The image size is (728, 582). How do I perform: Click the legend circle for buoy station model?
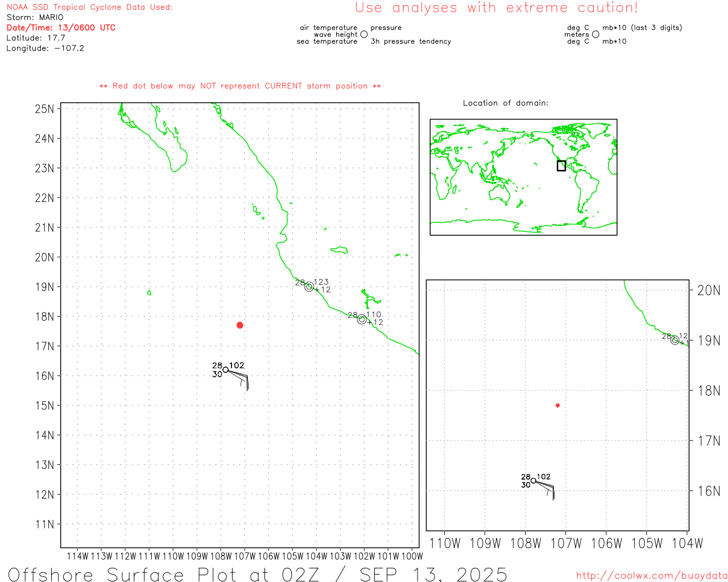click(x=364, y=34)
